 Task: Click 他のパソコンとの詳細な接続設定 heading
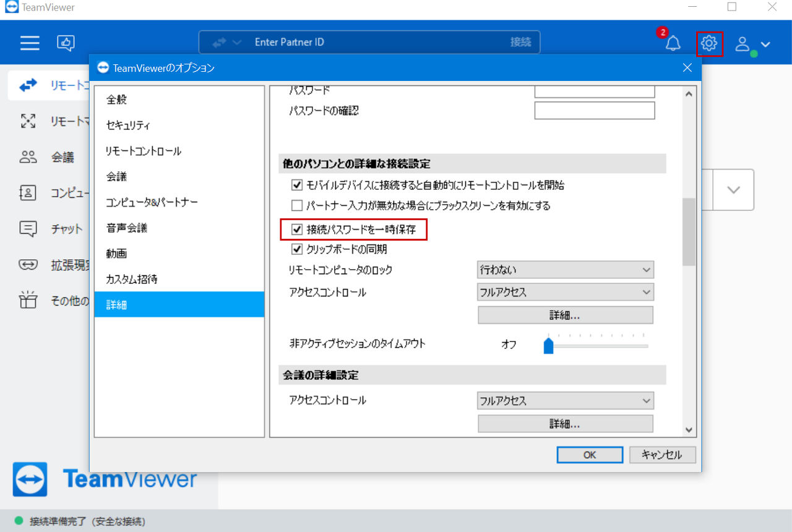(356, 164)
